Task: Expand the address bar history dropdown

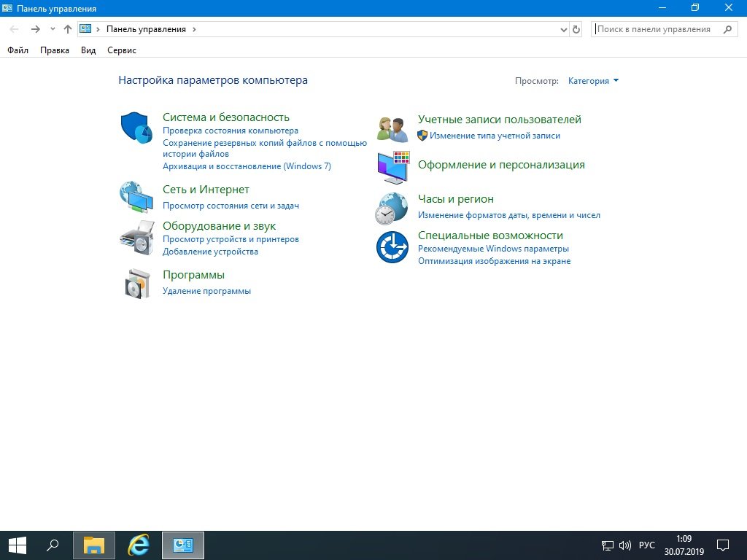Action: coord(563,30)
